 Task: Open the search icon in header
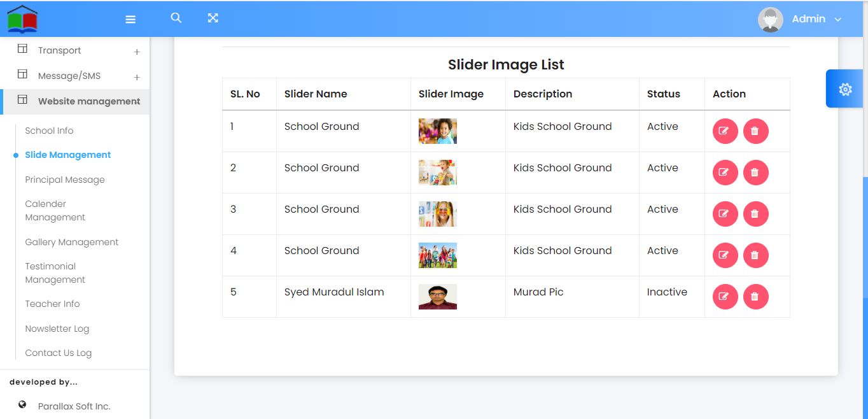pos(176,18)
